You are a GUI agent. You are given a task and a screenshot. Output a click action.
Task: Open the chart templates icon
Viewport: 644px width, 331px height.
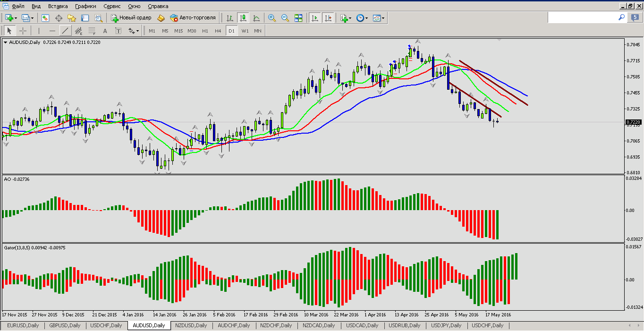tap(377, 18)
